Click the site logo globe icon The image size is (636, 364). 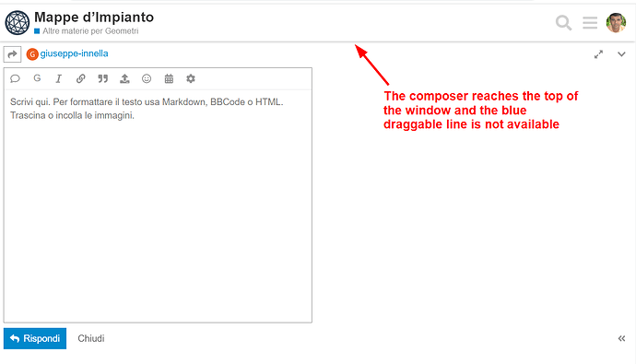coord(17,23)
